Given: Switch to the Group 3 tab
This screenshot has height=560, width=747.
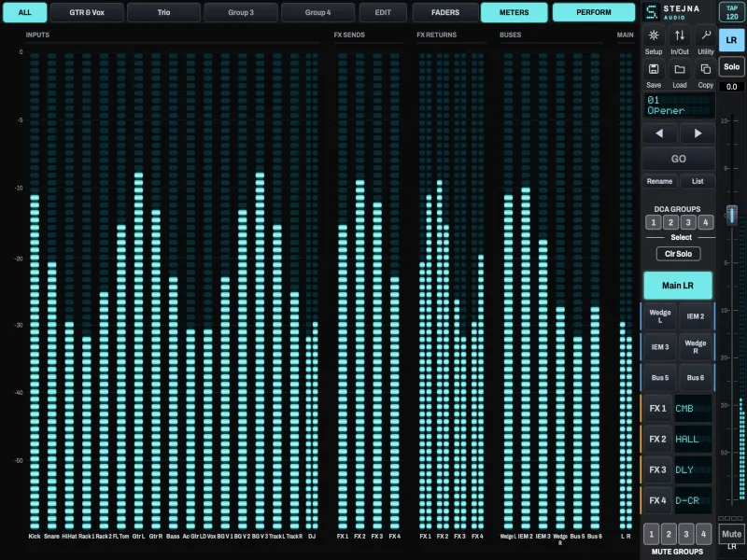Looking at the screenshot, I should (x=241, y=12).
